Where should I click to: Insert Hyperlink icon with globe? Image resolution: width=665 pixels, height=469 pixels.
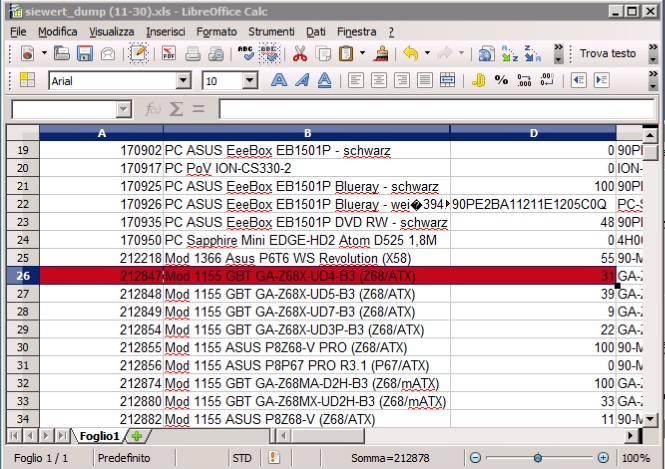(486, 54)
